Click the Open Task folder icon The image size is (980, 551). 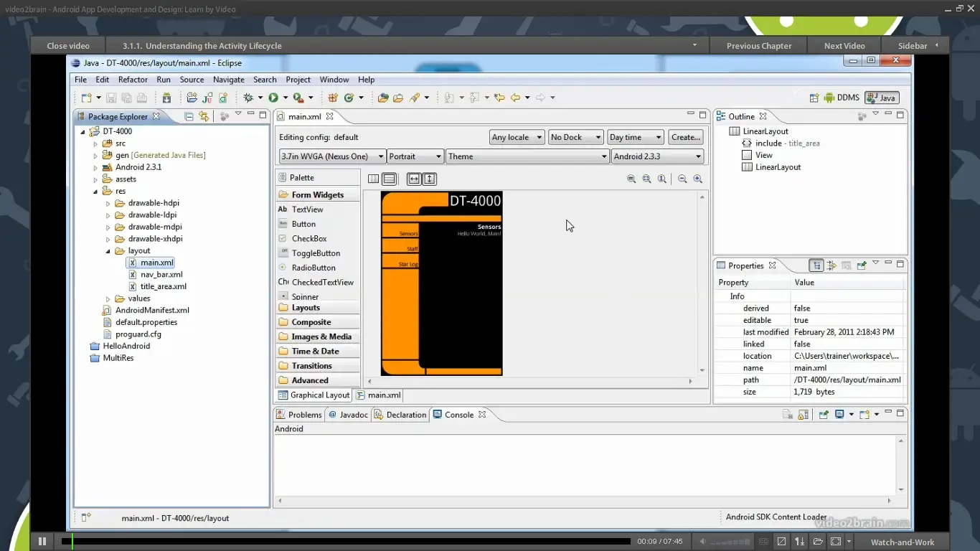pyautogui.click(x=398, y=98)
